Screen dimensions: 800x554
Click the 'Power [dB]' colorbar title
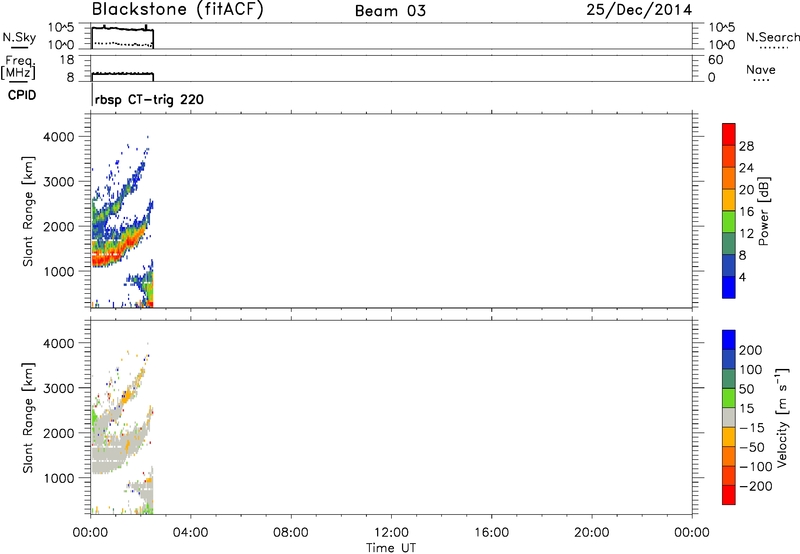[x=764, y=211]
